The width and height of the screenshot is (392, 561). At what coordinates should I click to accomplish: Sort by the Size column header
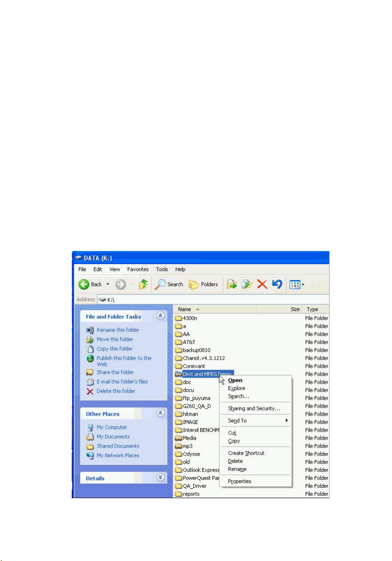pyautogui.click(x=279, y=309)
